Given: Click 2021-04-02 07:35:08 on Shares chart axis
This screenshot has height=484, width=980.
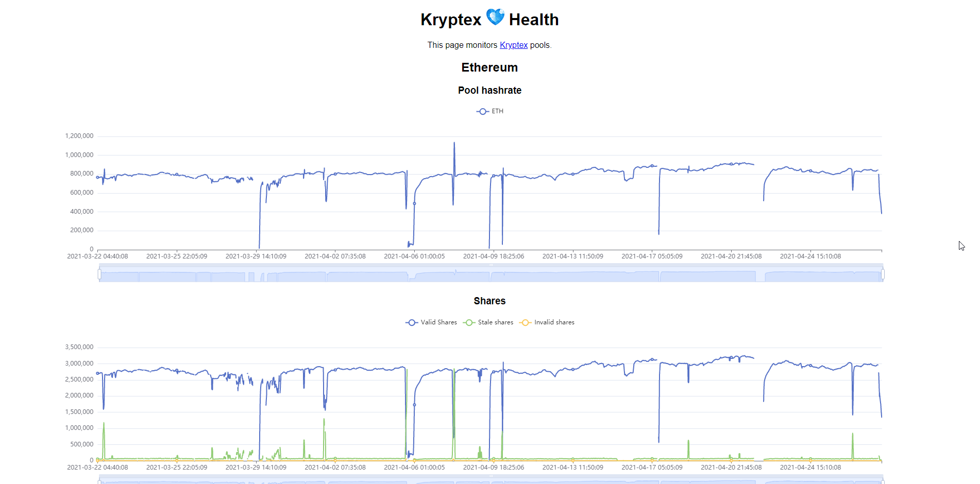Looking at the screenshot, I should pyautogui.click(x=335, y=468).
